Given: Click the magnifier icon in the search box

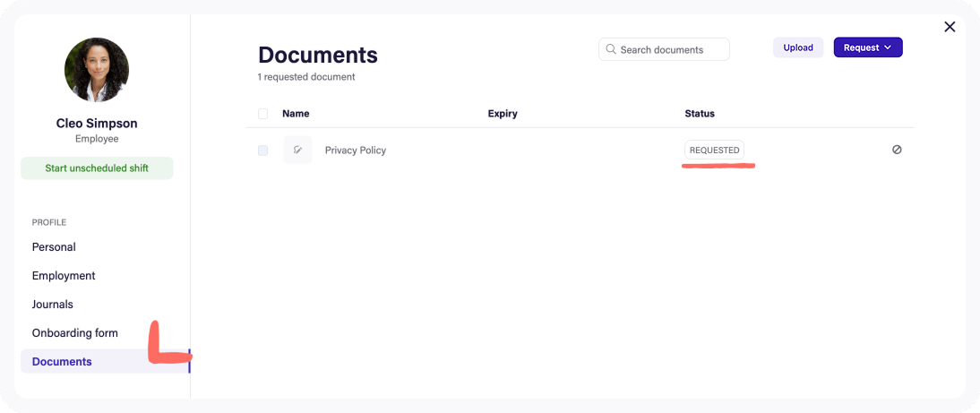Looking at the screenshot, I should point(611,49).
